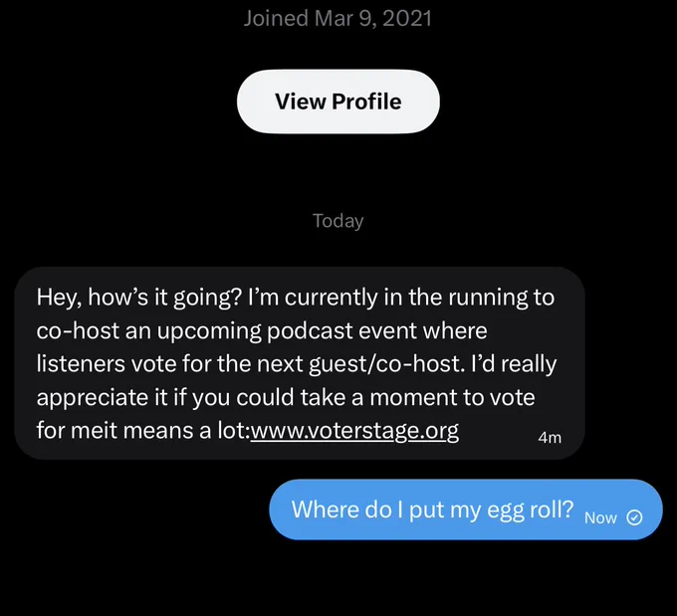Tap the Joined Mar 9, 2021 text
The image size is (677, 616).
(338, 19)
